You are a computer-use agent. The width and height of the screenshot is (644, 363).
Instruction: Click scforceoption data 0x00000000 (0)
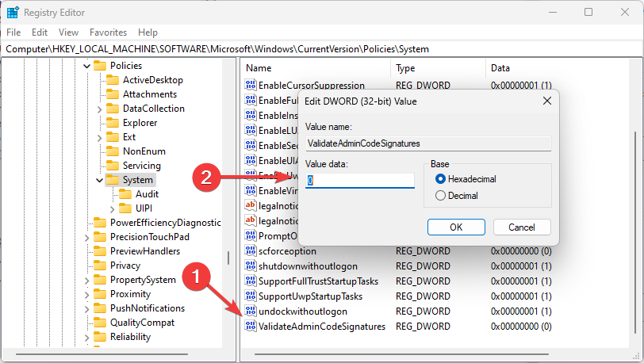521,251
